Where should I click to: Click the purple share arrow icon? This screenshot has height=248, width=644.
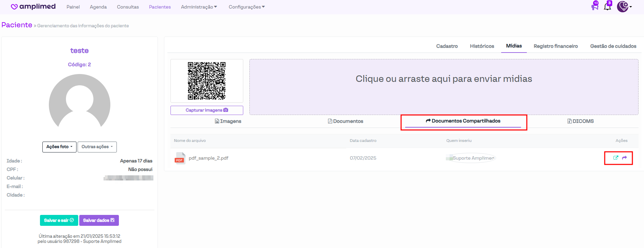coord(625,158)
